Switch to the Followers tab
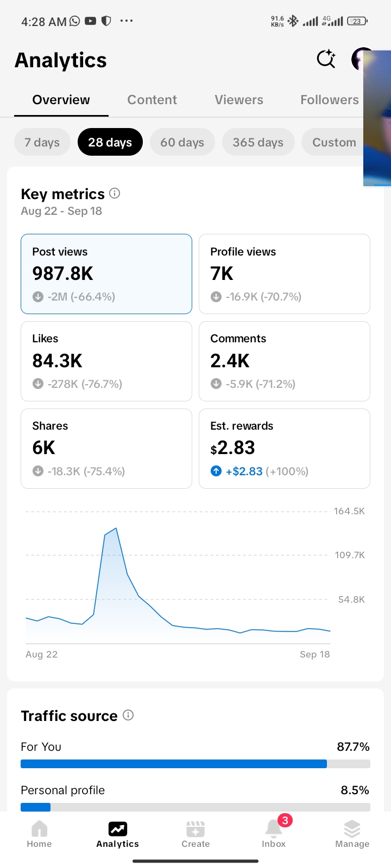The width and height of the screenshot is (391, 868). (330, 100)
